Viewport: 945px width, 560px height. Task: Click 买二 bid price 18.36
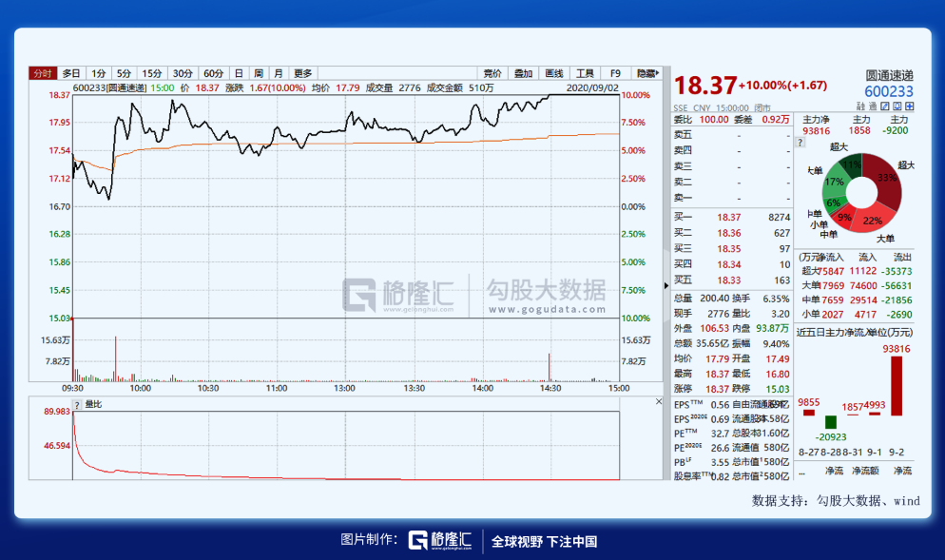click(x=728, y=233)
